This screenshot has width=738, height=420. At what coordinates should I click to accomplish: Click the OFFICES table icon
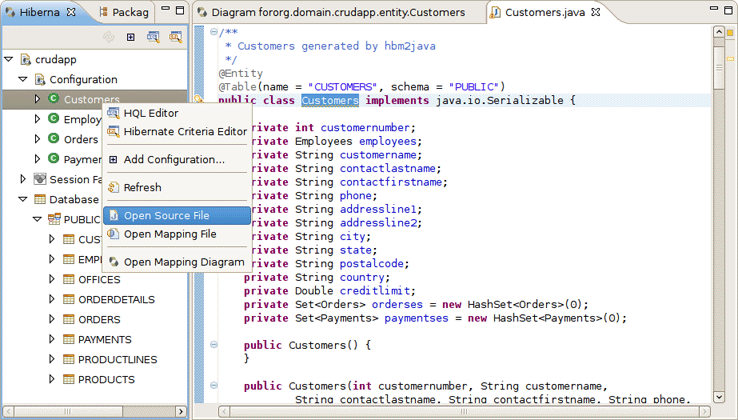tap(68, 280)
